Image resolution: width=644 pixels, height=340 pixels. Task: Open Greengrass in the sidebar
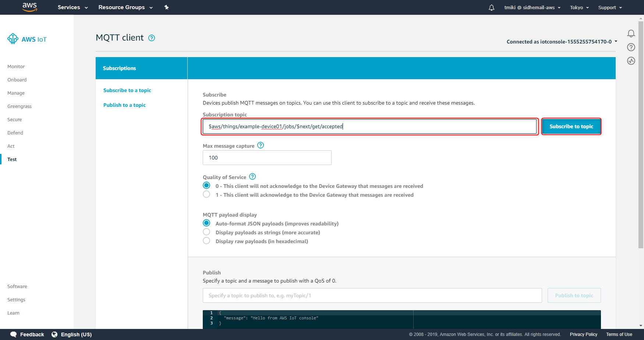tap(20, 106)
